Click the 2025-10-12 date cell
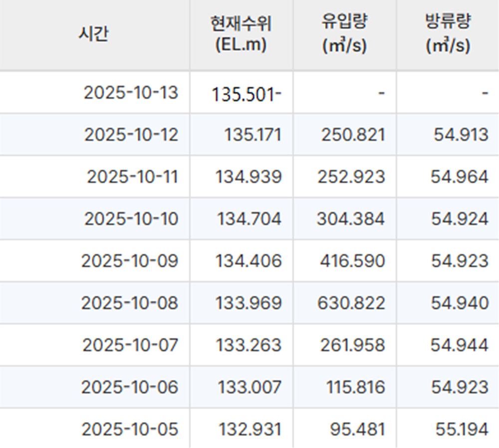Image resolution: width=499 pixels, height=448 pixels. pos(131,135)
